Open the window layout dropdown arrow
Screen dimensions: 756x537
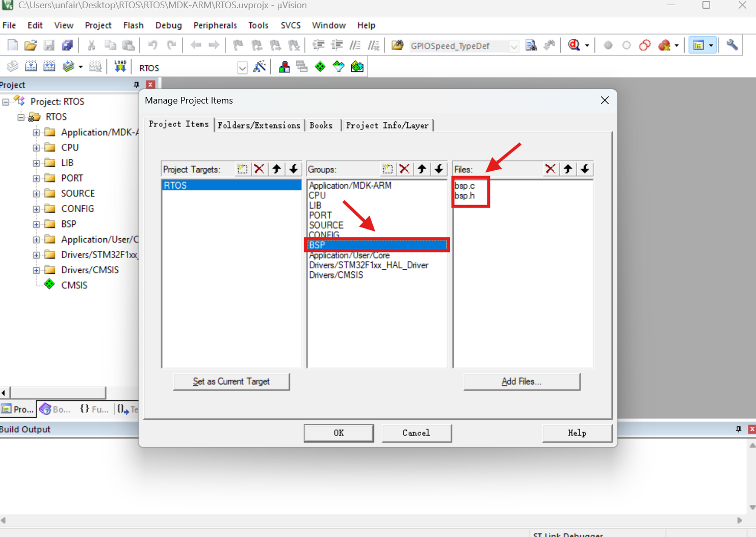tap(711, 45)
